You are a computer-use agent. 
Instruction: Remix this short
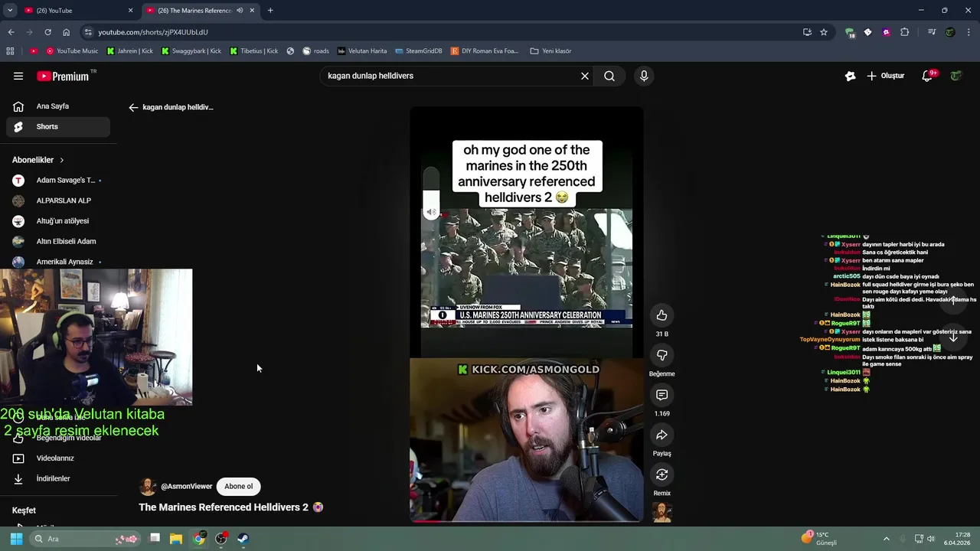661,474
